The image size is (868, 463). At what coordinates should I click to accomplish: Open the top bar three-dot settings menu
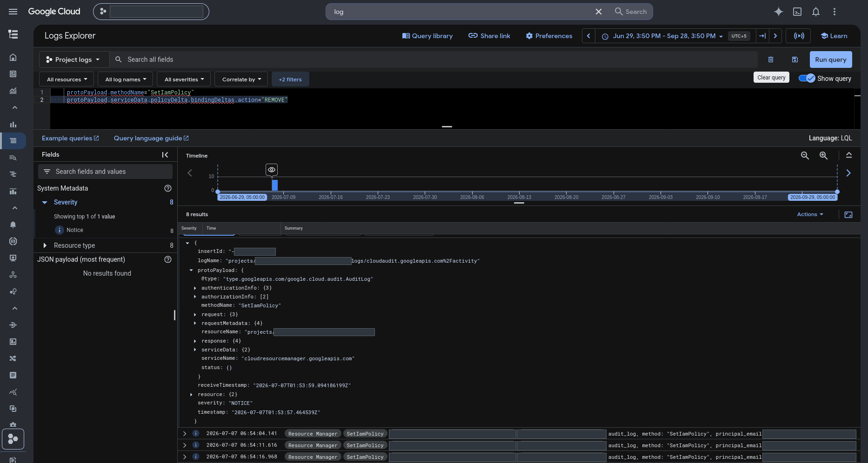pos(835,12)
